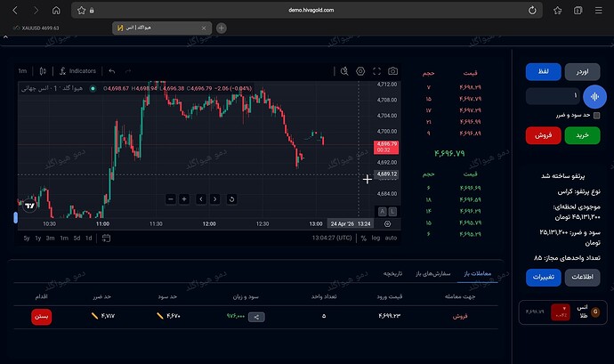The width and height of the screenshot is (614, 364).
Task: Switch to معاملات باز tab
Action: coord(477,273)
